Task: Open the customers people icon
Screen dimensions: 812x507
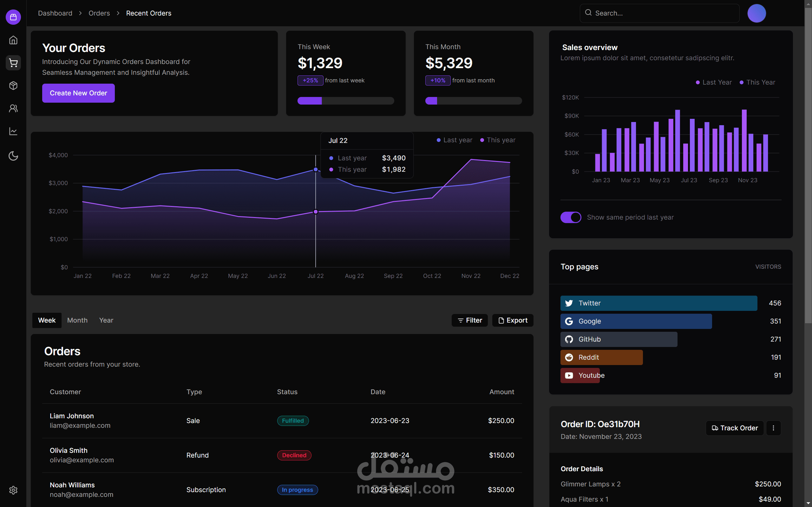Action: (x=13, y=108)
